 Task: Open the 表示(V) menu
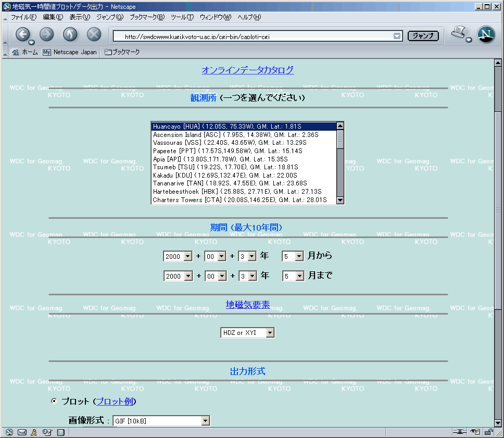(x=80, y=17)
